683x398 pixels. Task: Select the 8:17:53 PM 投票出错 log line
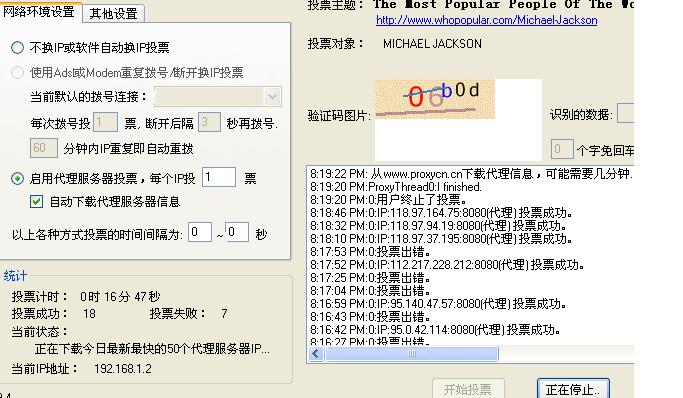coord(370,252)
